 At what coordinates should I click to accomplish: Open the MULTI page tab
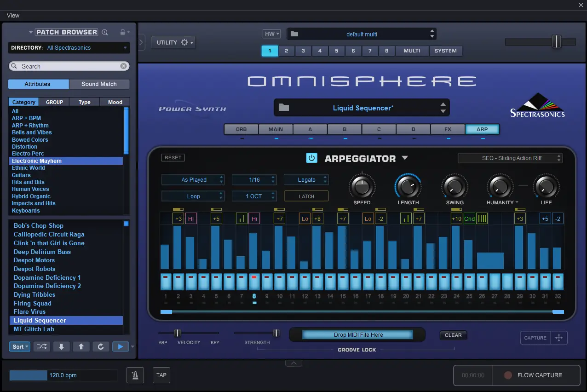412,51
